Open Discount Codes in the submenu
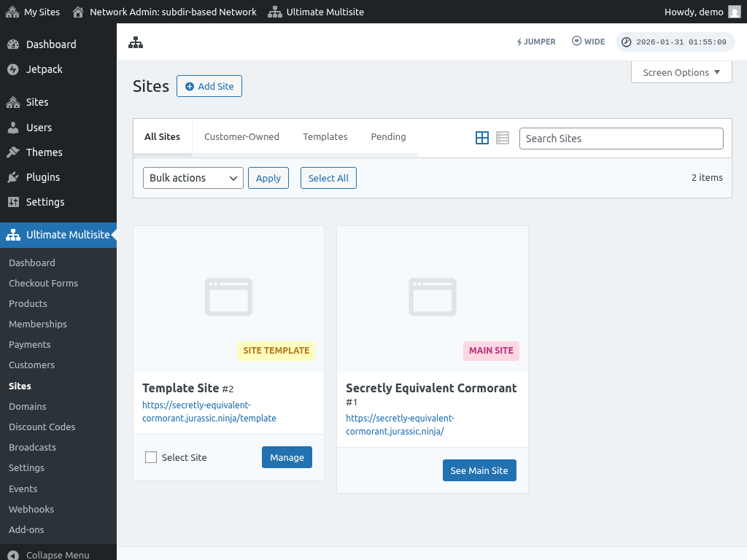Image resolution: width=747 pixels, height=560 pixels. coord(42,427)
